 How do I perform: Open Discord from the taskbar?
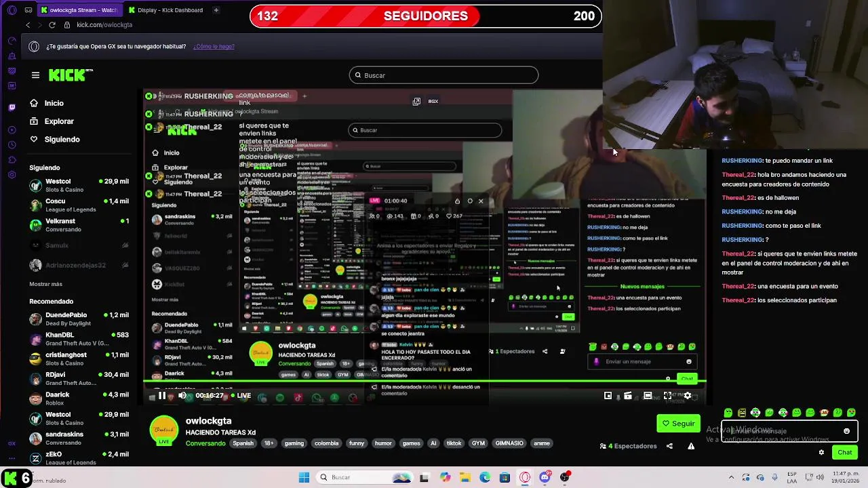click(545, 477)
